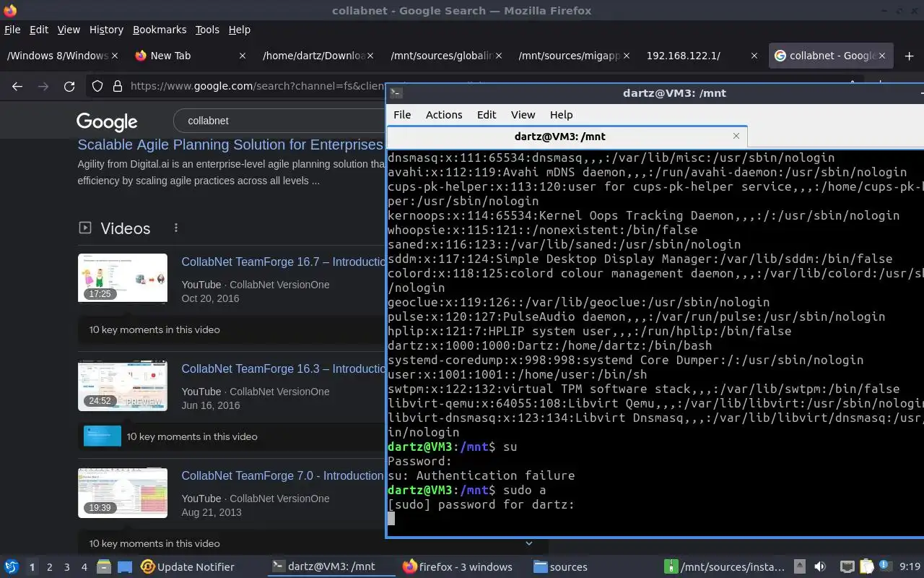Close the 192.168.122.1 tab

pos(754,56)
